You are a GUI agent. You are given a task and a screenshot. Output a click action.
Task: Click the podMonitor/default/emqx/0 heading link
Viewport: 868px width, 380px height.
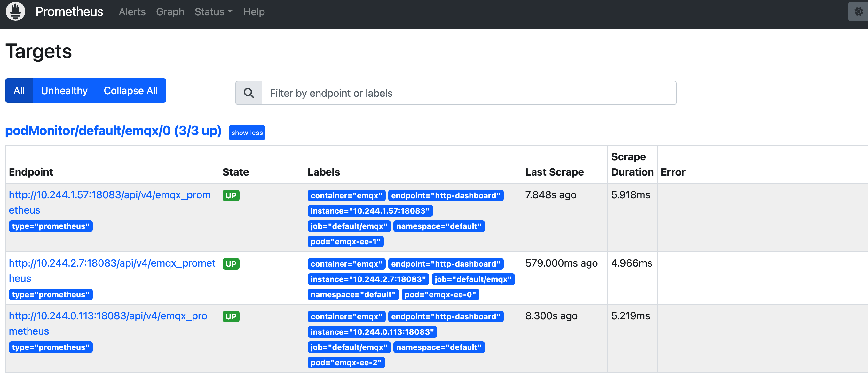coord(113,131)
